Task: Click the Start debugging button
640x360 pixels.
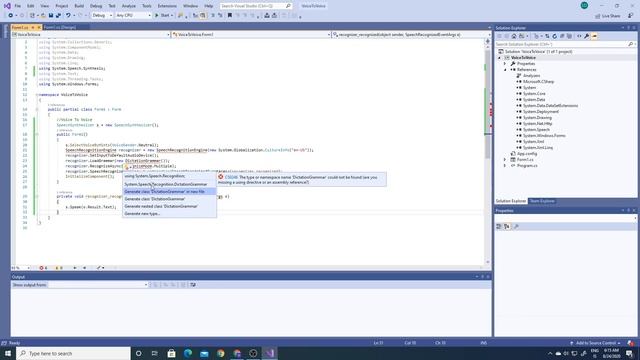Action: coord(163,16)
